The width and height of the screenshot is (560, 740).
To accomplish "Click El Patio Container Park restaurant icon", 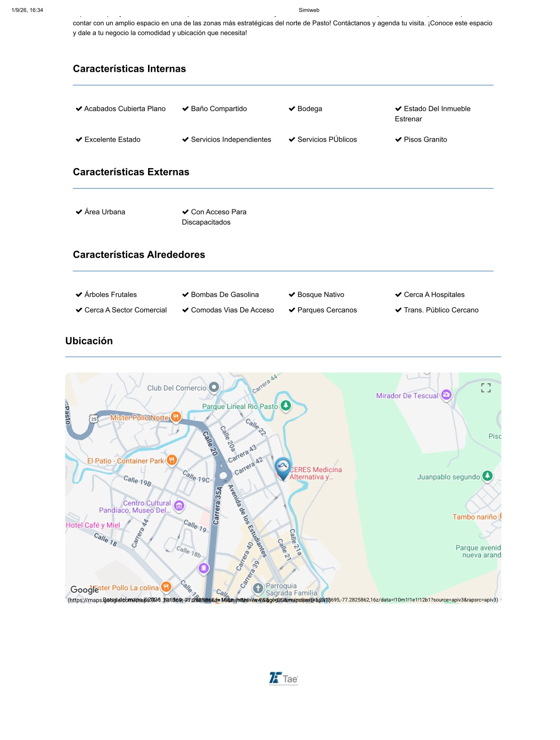I will (x=172, y=460).
